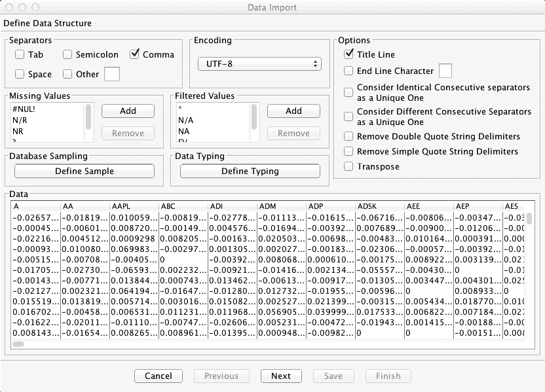Select cell 0.069983... in AAPL column
Screen dimensions: 545x392
[134, 249]
